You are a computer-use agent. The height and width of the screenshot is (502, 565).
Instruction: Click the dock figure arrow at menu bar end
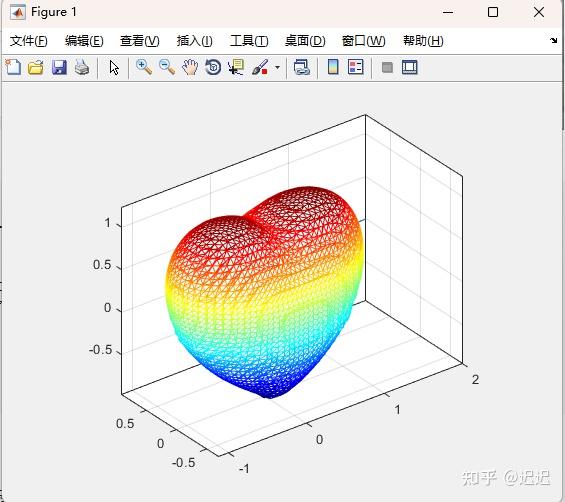(x=553, y=40)
